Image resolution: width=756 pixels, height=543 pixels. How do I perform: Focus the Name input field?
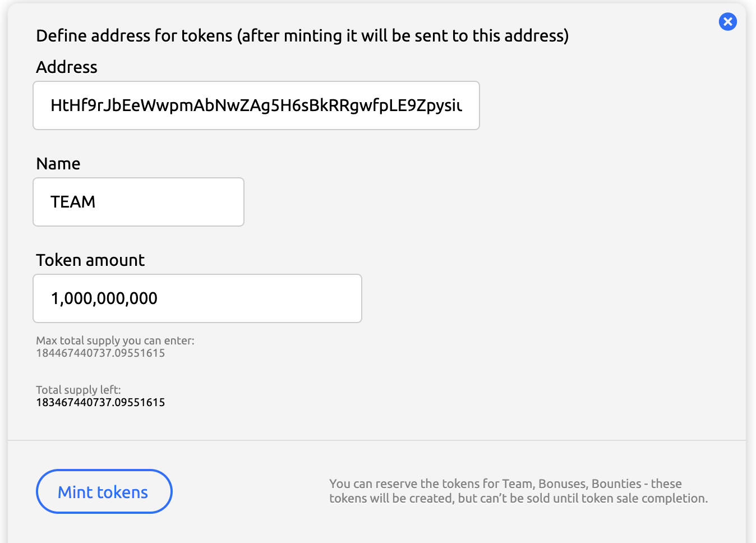[138, 202]
